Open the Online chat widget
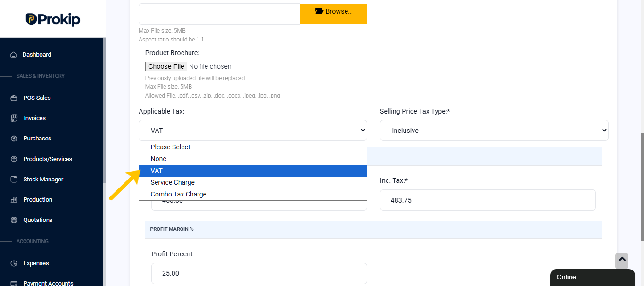Viewport: 644px width, 286px height. tap(593, 277)
